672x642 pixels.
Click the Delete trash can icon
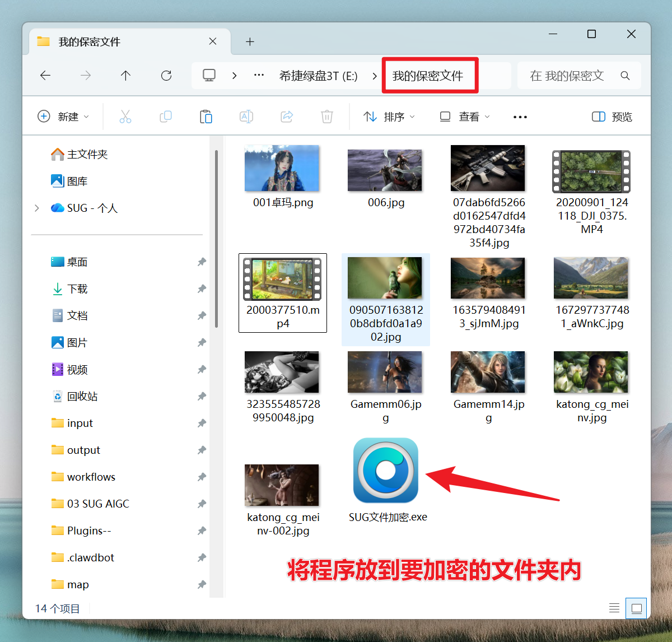(327, 117)
